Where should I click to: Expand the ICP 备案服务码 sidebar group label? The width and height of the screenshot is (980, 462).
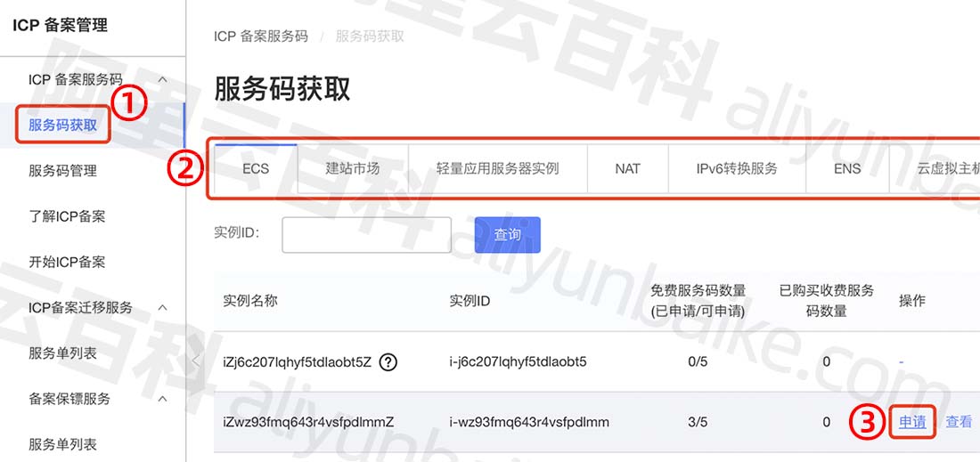76,79
